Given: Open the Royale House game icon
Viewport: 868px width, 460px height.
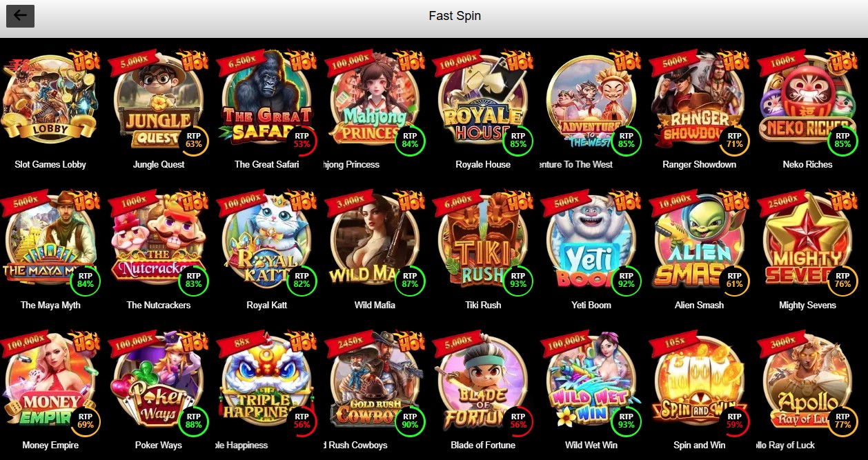Looking at the screenshot, I should pyautogui.click(x=483, y=101).
